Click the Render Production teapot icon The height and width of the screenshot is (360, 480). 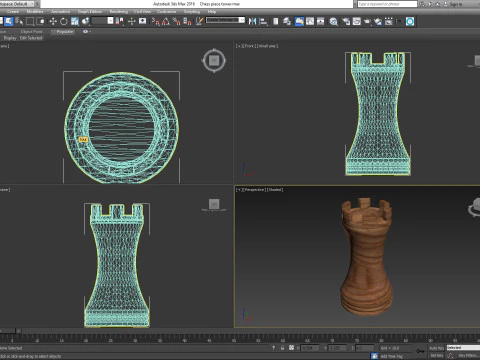tap(367, 21)
